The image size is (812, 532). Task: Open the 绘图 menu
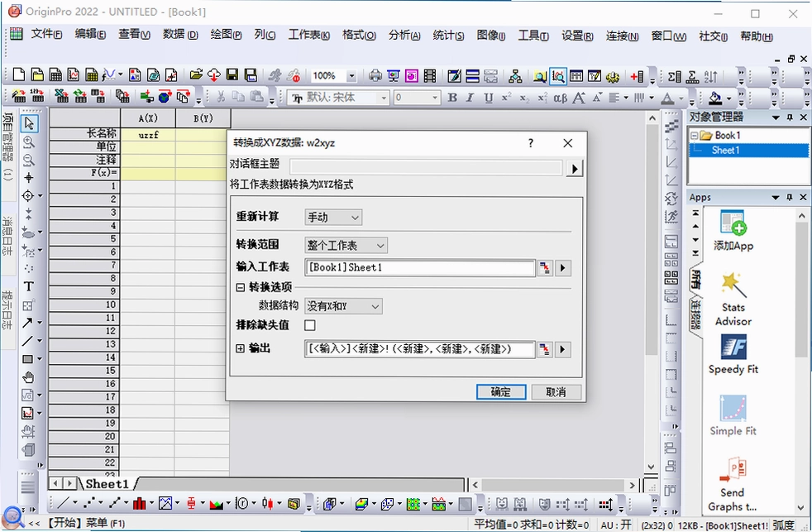click(x=226, y=34)
